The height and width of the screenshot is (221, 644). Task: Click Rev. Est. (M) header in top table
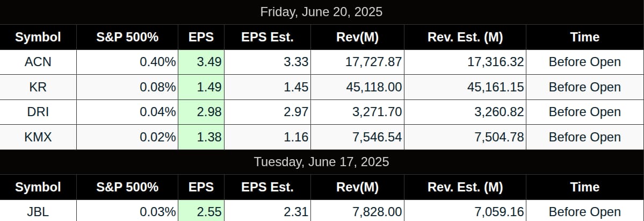click(x=465, y=37)
